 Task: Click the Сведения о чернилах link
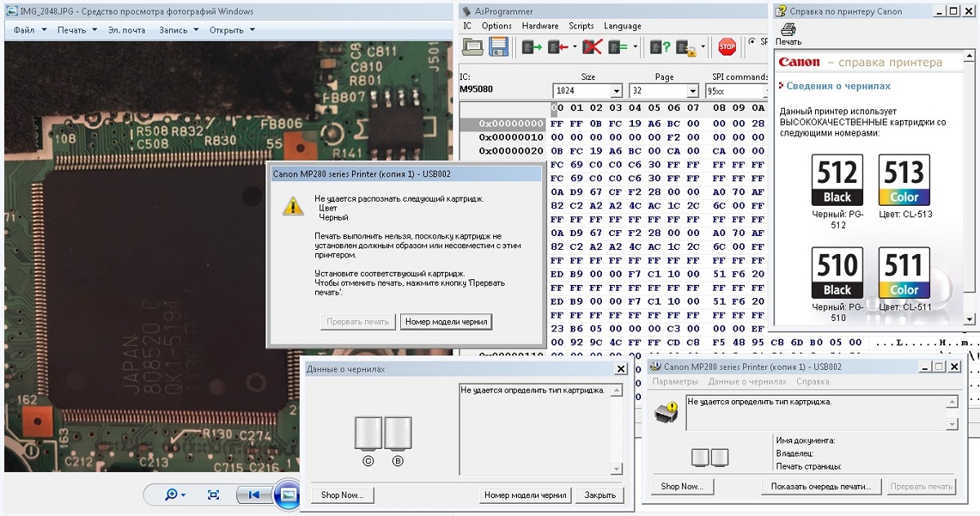[838, 86]
